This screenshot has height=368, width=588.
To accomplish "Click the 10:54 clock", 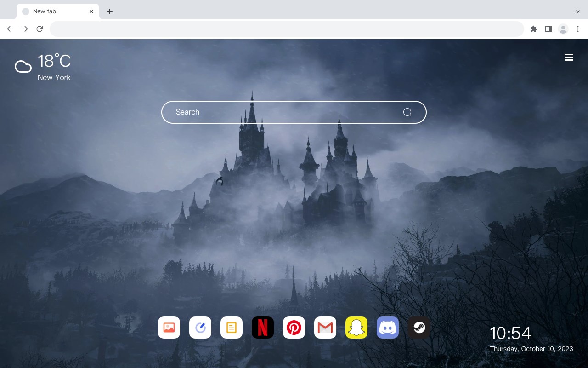I will 510,333.
